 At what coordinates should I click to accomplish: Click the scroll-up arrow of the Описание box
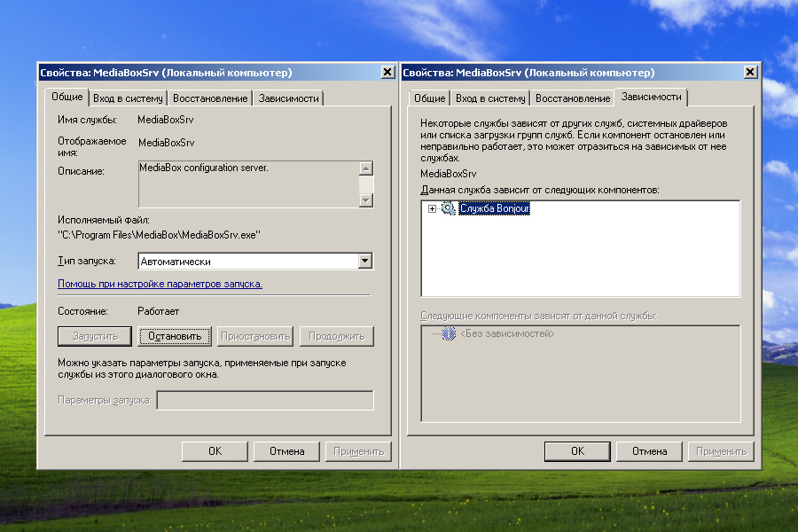(x=365, y=167)
